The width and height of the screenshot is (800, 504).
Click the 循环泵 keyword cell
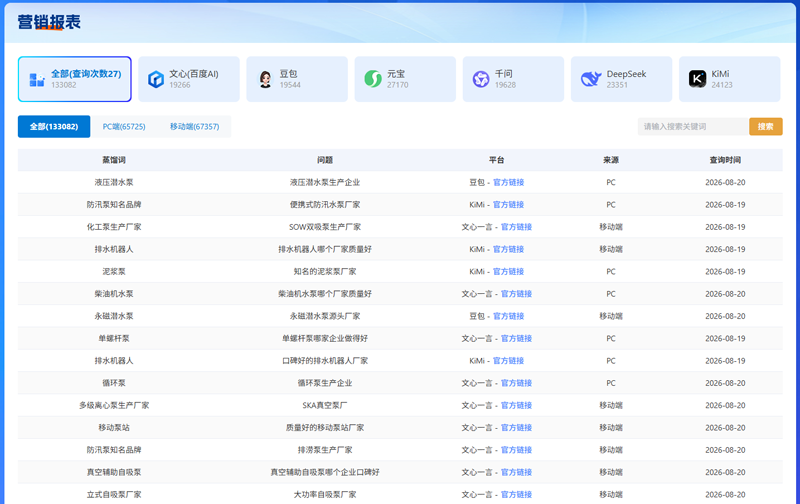click(114, 383)
